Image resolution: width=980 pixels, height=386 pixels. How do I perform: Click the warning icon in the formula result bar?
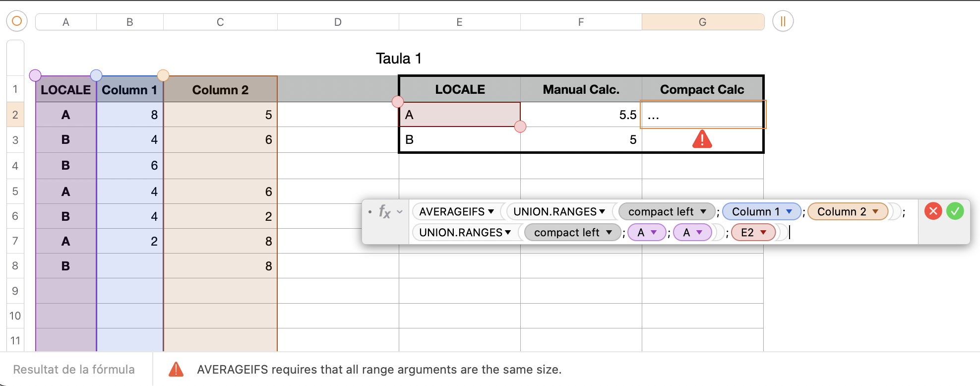[176, 369]
